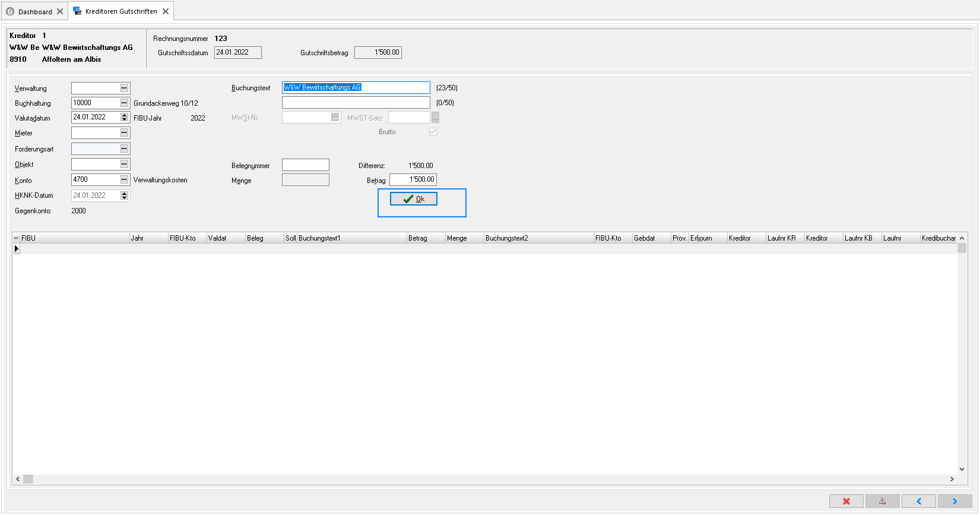The height and width of the screenshot is (515, 980).
Task: Click the Betrag column header in grid
Action: coord(426,238)
